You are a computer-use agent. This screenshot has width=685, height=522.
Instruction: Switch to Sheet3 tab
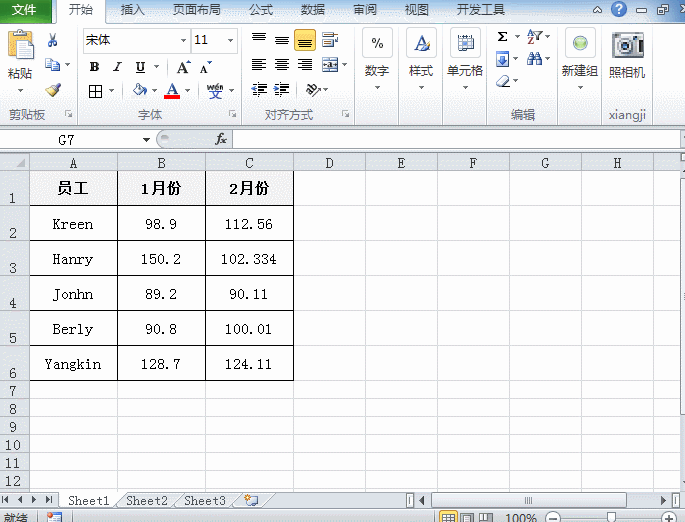pyautogui.click(x=205, y=501)
